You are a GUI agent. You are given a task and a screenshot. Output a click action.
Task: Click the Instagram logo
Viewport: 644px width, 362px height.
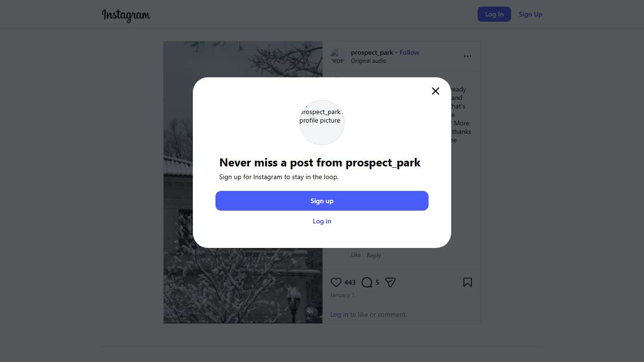pyautogui.click(x=126, y=15)
